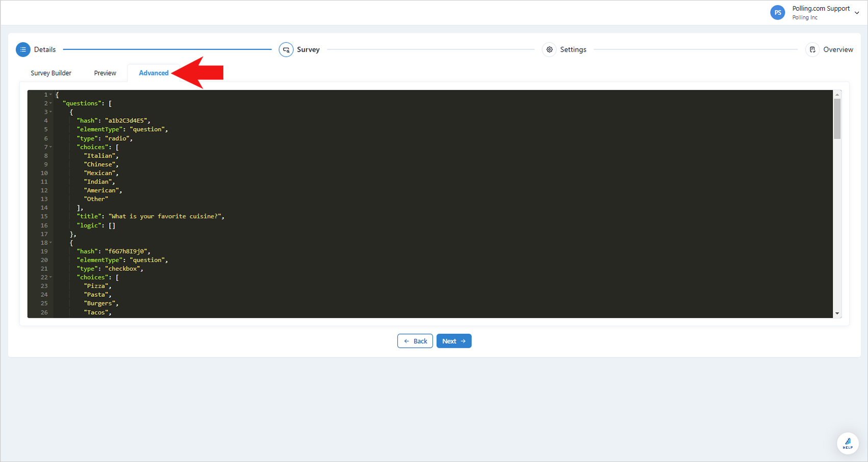Click the editor scrollbar up arrow

click(837, 95)
